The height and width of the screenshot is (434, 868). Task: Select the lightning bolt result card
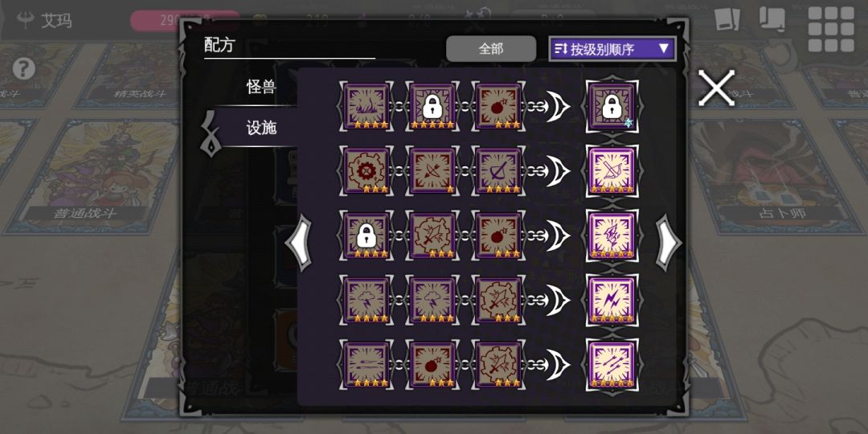pyautogui.click(x=612, y=300)
